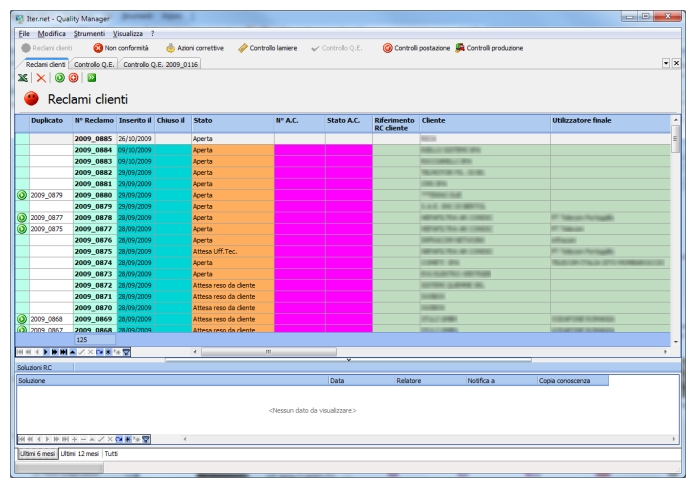Open Azioni correttive section
The image size is (696, 488).
click(x=195, y=48)
